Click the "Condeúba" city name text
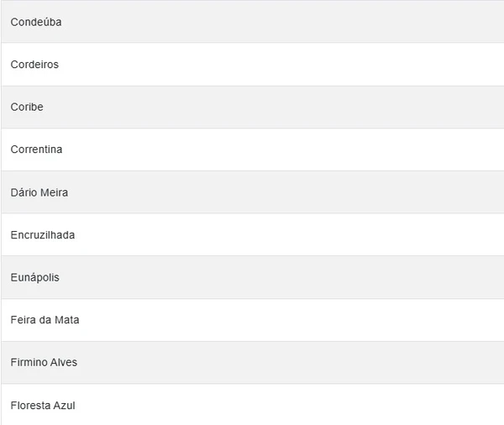504x425 pixels. 36,22
